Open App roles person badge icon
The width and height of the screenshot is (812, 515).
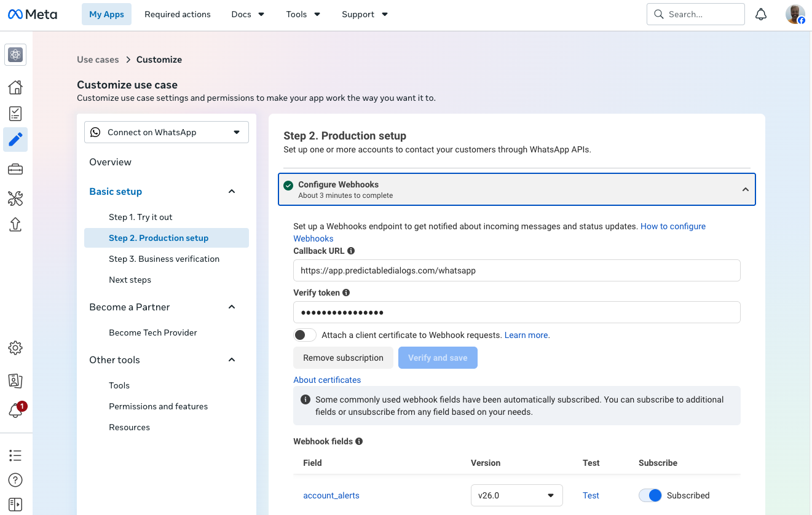point(15,380)
